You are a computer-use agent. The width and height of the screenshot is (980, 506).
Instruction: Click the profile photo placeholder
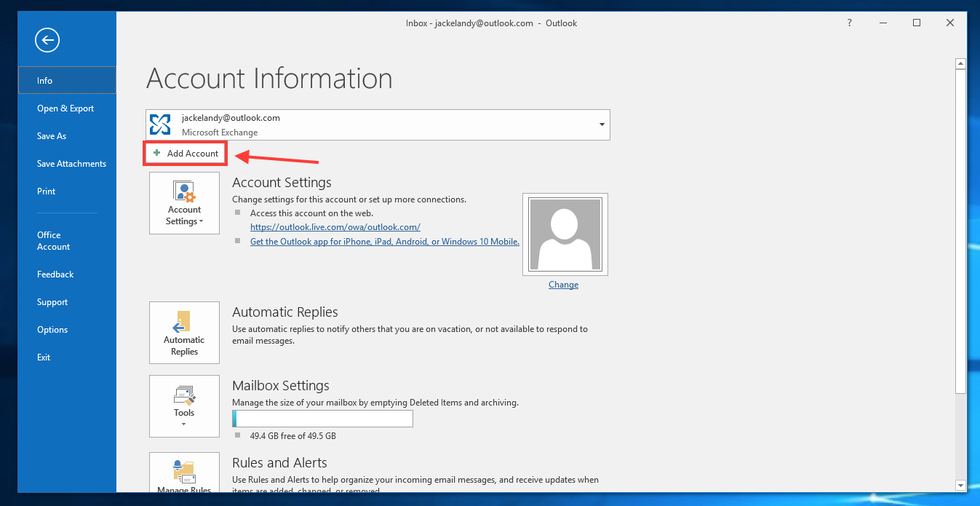tap(565, 234)
